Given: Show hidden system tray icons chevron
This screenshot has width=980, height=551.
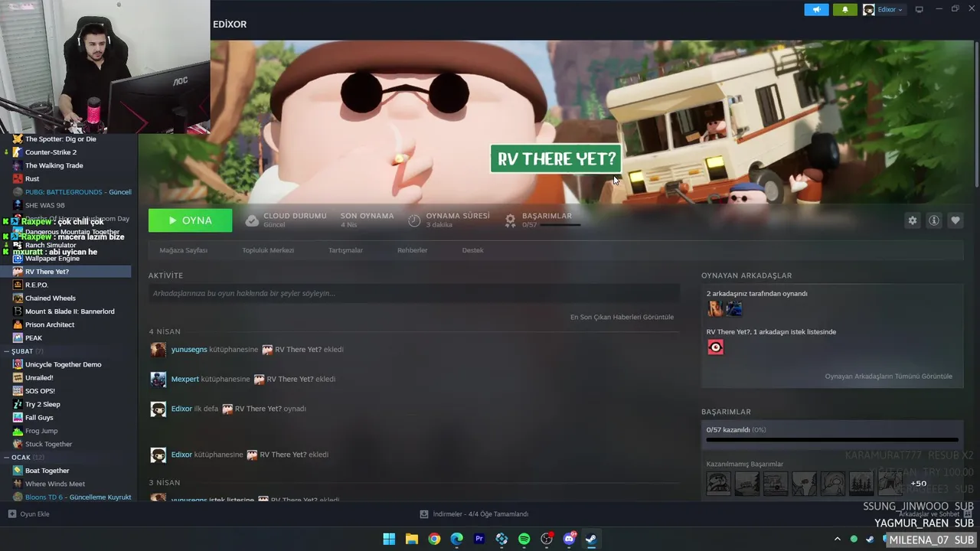Looking at the screenshot, I should tap(837, 539).
